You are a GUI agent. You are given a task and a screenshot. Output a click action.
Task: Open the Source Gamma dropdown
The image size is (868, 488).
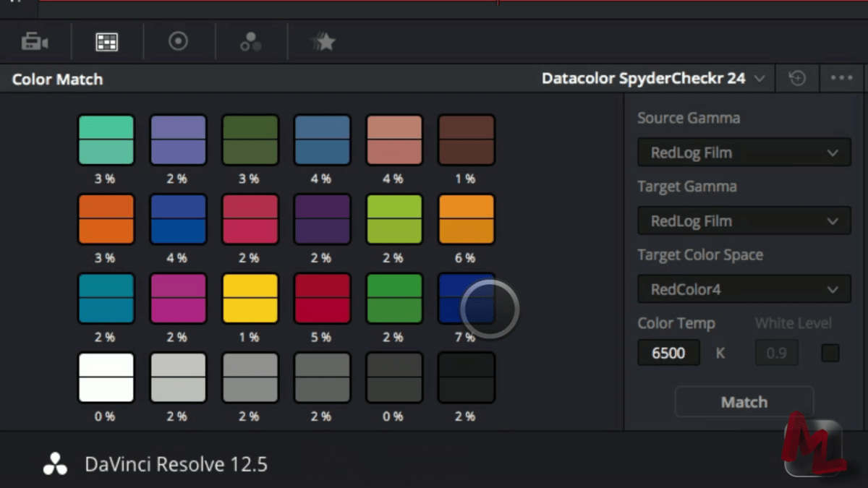pyautogui.click(x=743, y=153)
